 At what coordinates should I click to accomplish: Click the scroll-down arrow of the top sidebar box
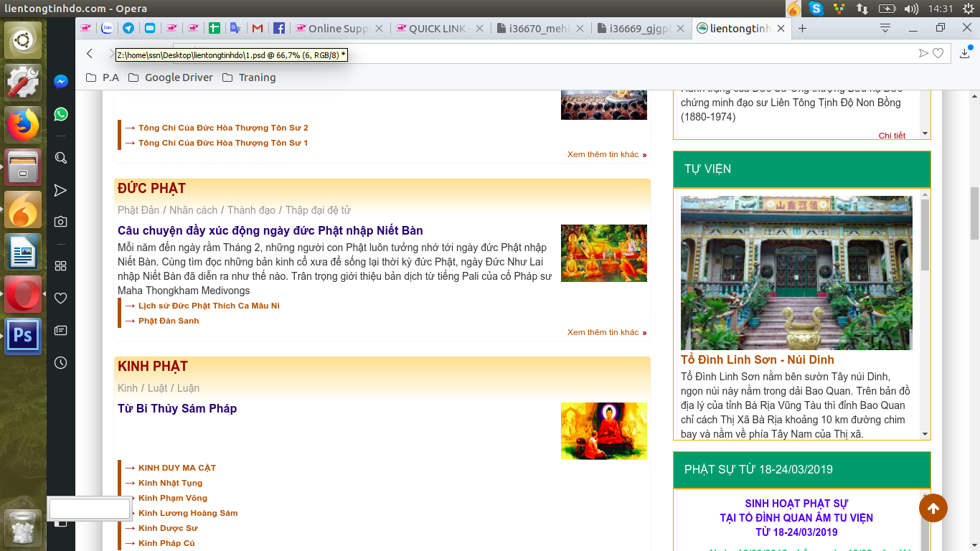pos(925,133)
